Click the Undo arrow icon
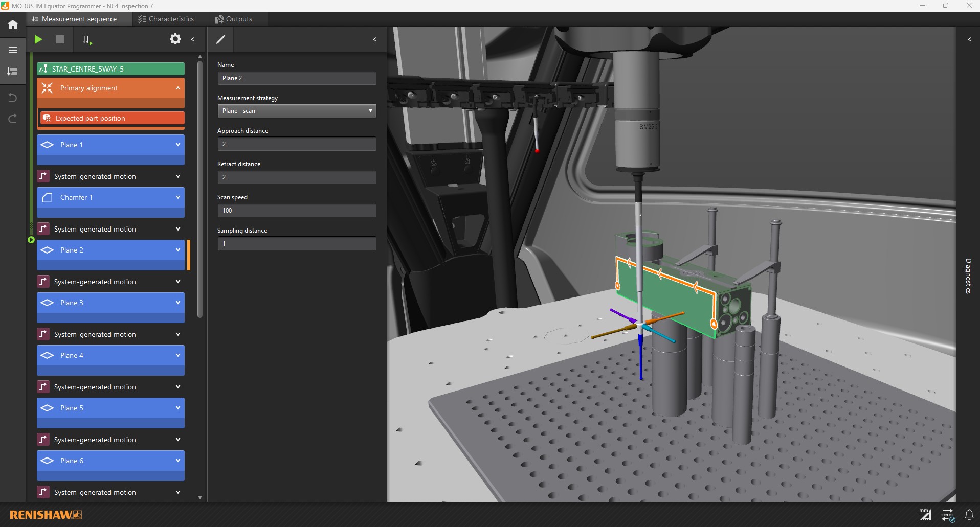Screen dimensions: 980x527 pyautogui.click(x=13, y=98)
